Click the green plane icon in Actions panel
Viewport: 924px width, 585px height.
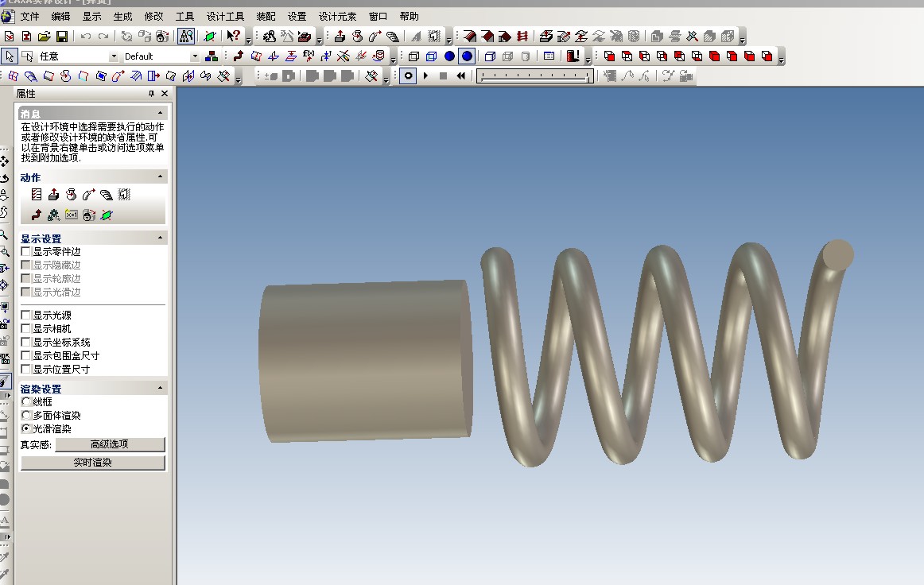107,215
